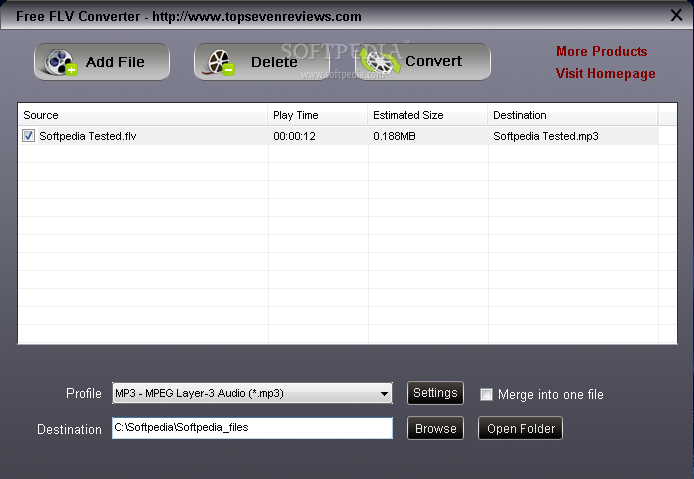Click the Destination path input field

pyautogui.click(x=252, y=428)
